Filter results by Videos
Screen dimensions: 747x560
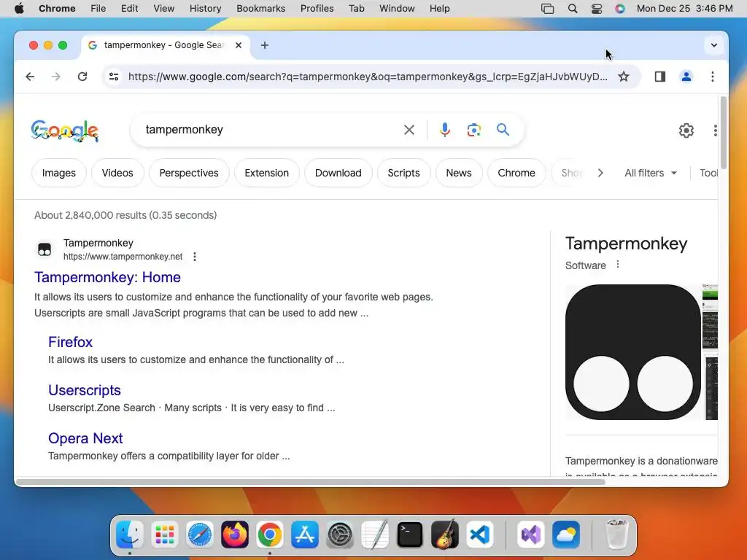pos(117,173)
